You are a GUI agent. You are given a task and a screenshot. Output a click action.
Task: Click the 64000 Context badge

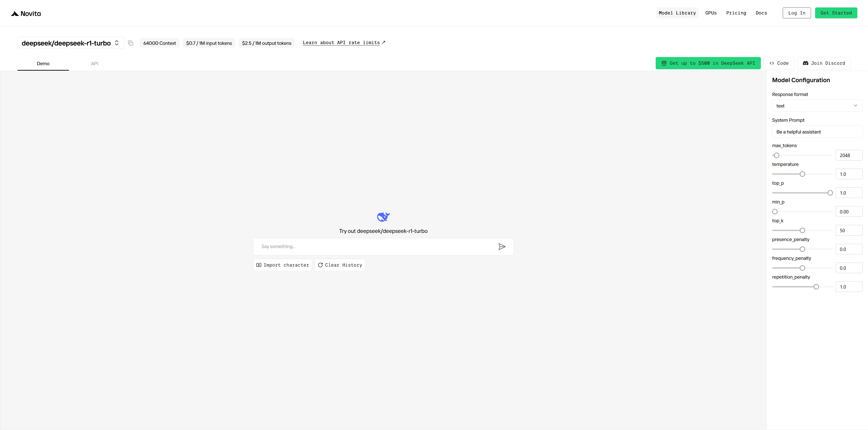pos(160,43)
